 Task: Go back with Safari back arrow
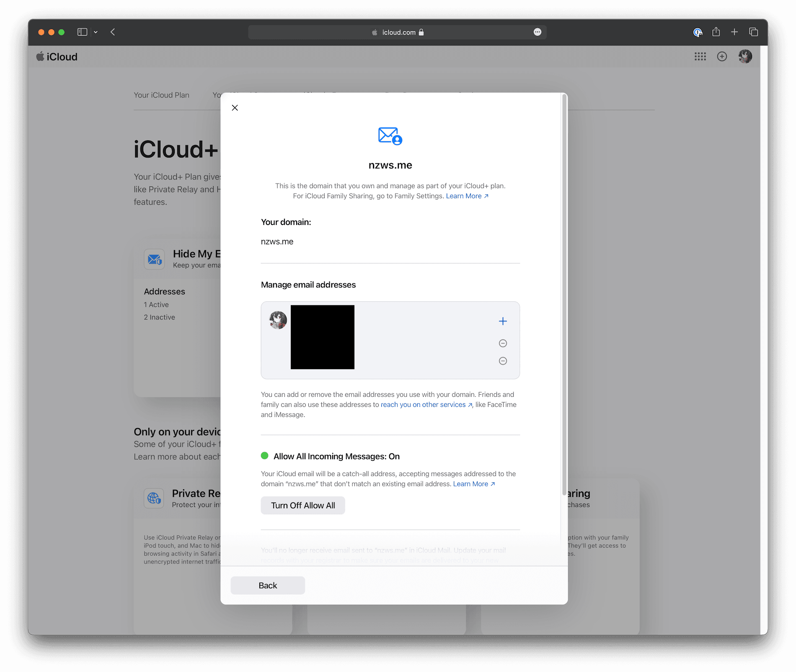113,32
